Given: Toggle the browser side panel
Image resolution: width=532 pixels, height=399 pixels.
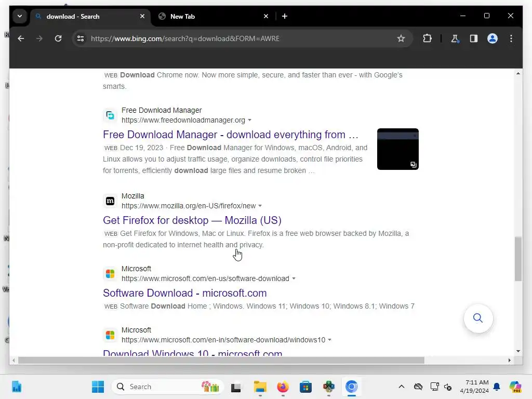Looking at the screenshot, I should pyautogui.click(x=474, y=38).
